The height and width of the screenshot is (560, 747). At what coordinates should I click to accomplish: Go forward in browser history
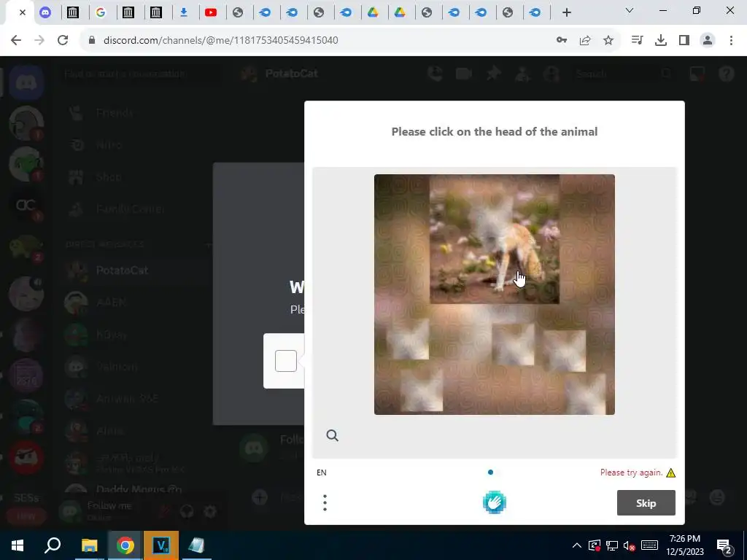click(x=39, y=40)
